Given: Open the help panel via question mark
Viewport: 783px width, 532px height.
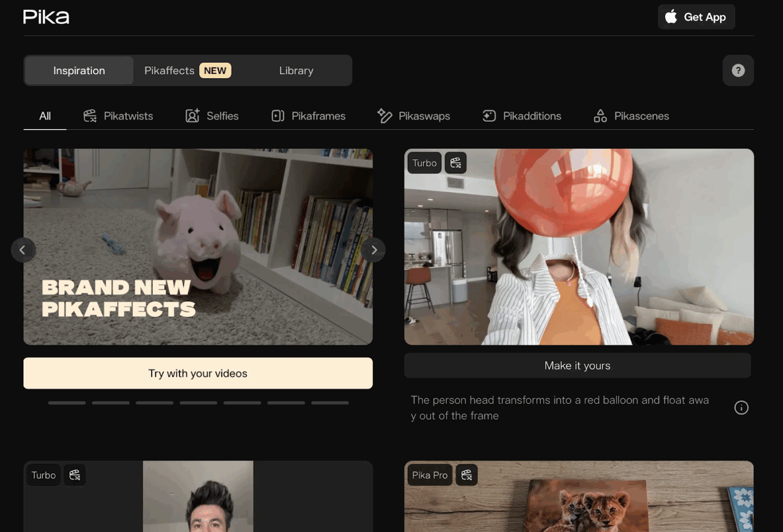Looking at the screenshot, I should coord(738,70).
